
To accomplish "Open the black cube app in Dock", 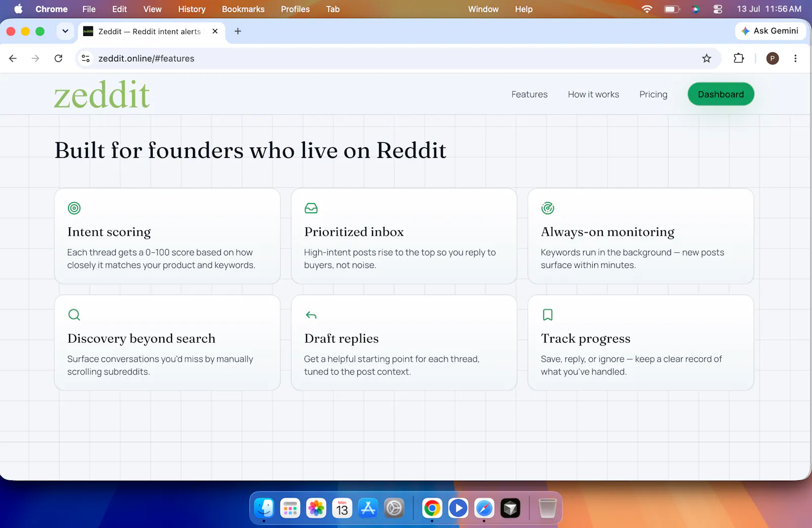I will point(510,508).
